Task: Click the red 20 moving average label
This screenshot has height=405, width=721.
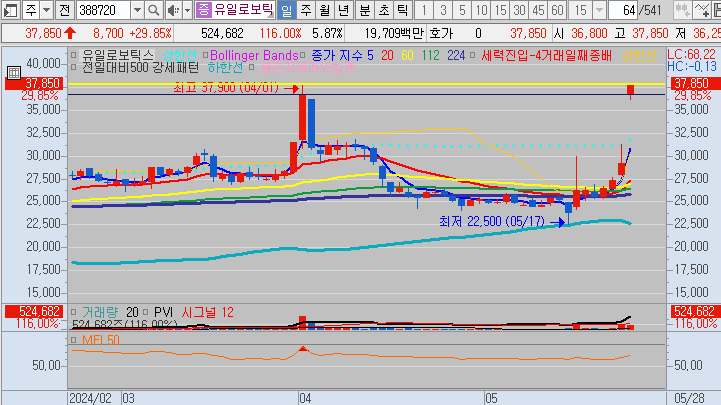Action: click(387, 56)
